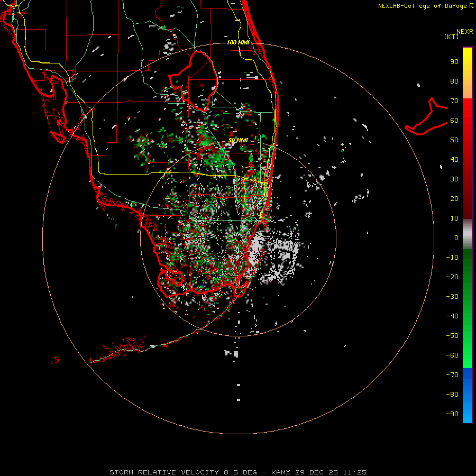Click the NEXLAB-College of DuPage credit text
This screenshot has height=476, width=476.
(x=425, y=6)
